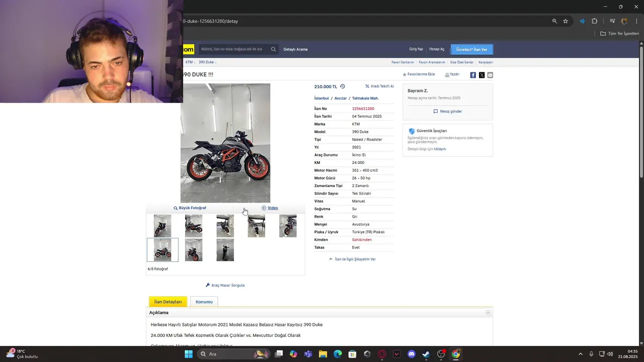The width and height of the screenshot is (644, 362).
Task: Click the seller name Bayram Z.
Action: 418,90
